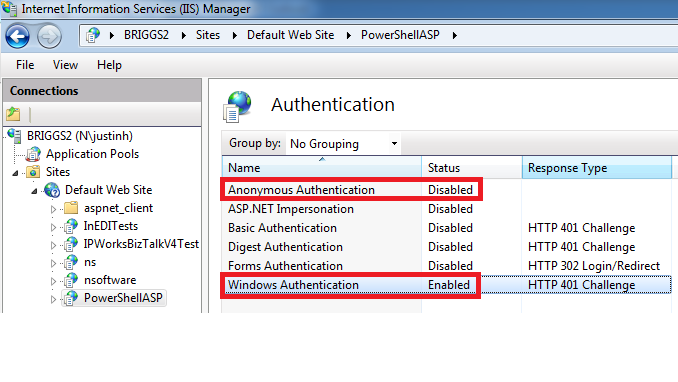Select the ASP.NET Impersonation row
Image resolution: width=678 pixels, height=382 pixels.
pos(446,209)
